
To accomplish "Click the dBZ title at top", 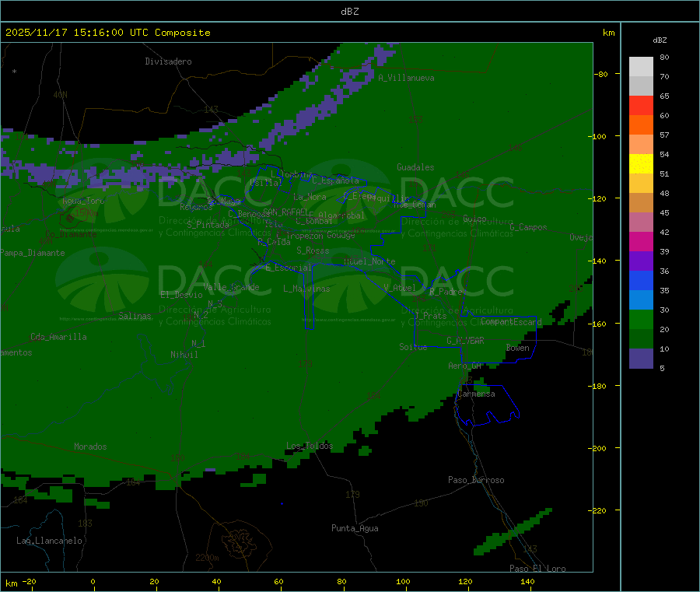I will pos(349,12).
